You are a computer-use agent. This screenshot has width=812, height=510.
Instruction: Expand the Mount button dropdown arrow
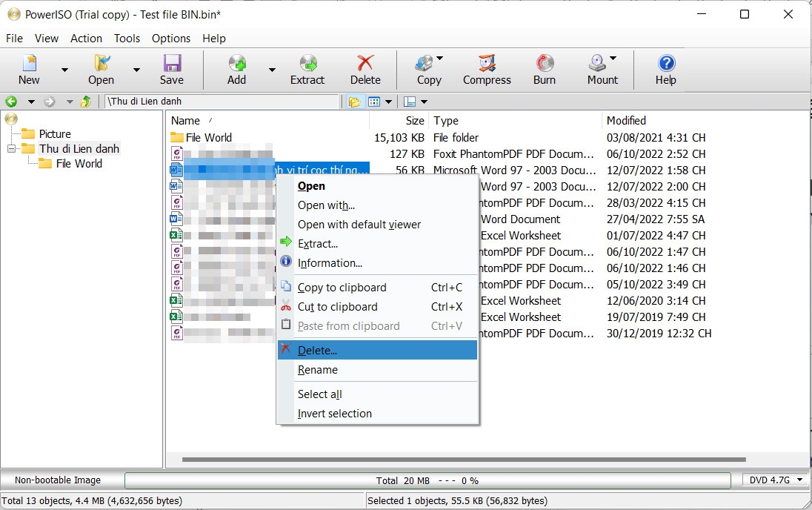[x=613, y=58]
